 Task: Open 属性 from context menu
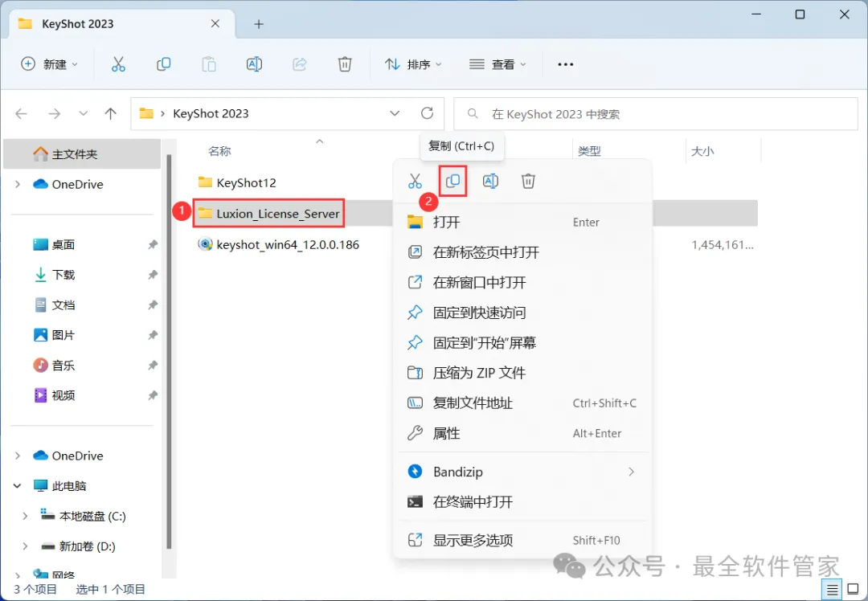pyautogui.click(x=523, y=433)
